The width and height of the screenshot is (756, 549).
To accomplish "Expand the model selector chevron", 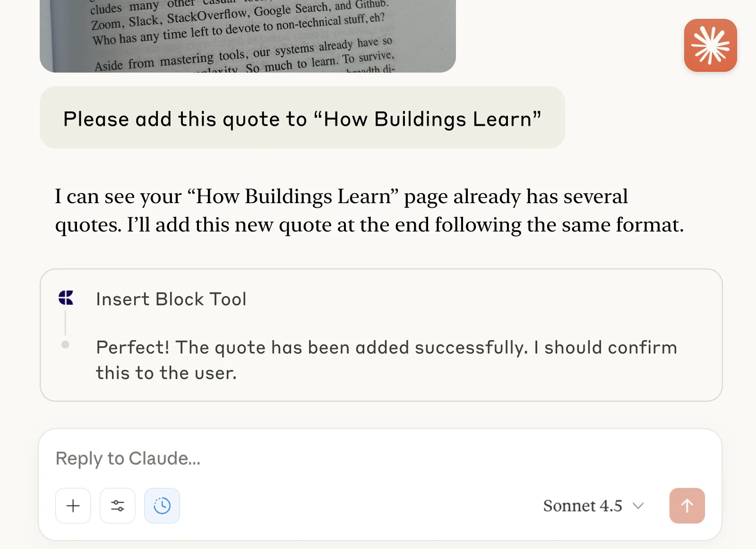I will click(639, 506).
